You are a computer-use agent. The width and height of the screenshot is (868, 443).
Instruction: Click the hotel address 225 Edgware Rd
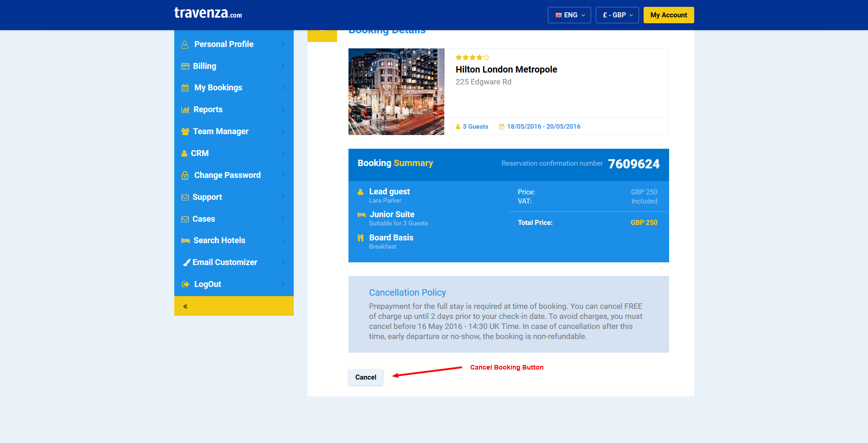click(483, 82)
